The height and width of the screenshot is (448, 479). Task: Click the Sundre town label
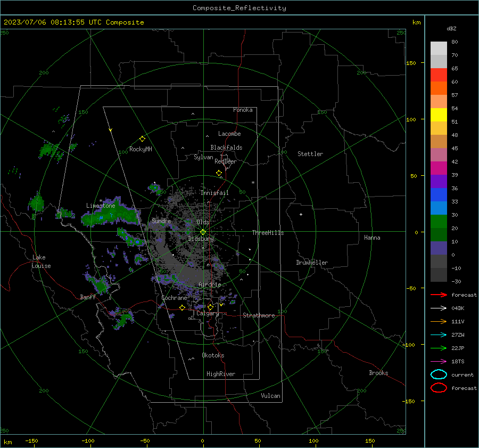(x=161, y=221)
